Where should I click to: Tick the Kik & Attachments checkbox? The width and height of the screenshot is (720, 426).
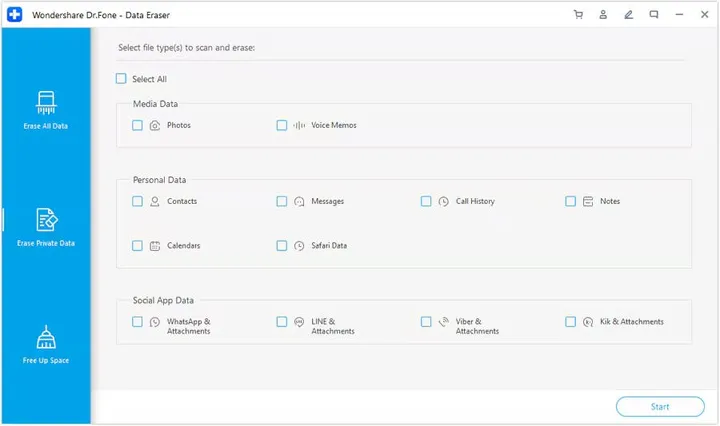(x=570, y=321)
